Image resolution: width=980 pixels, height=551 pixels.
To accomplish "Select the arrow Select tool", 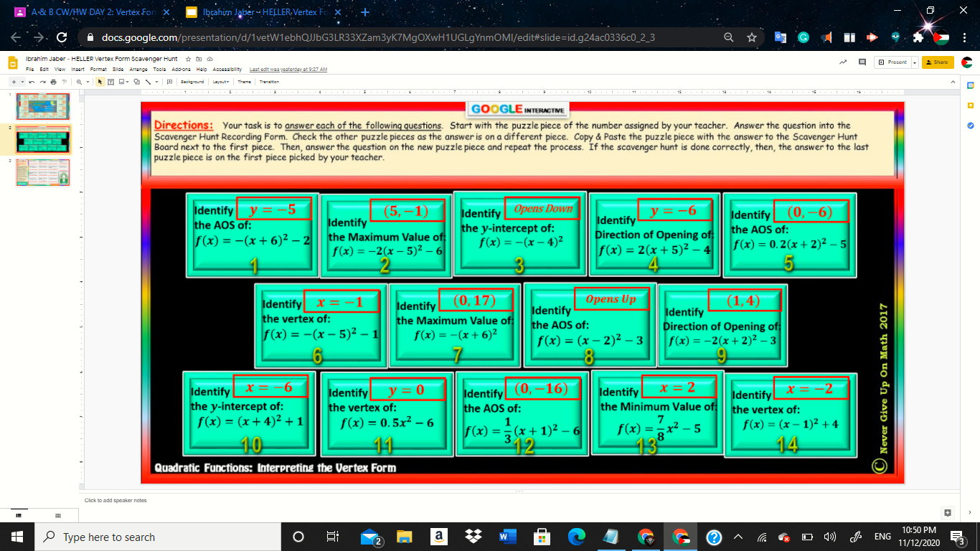I will click(100, 81).
